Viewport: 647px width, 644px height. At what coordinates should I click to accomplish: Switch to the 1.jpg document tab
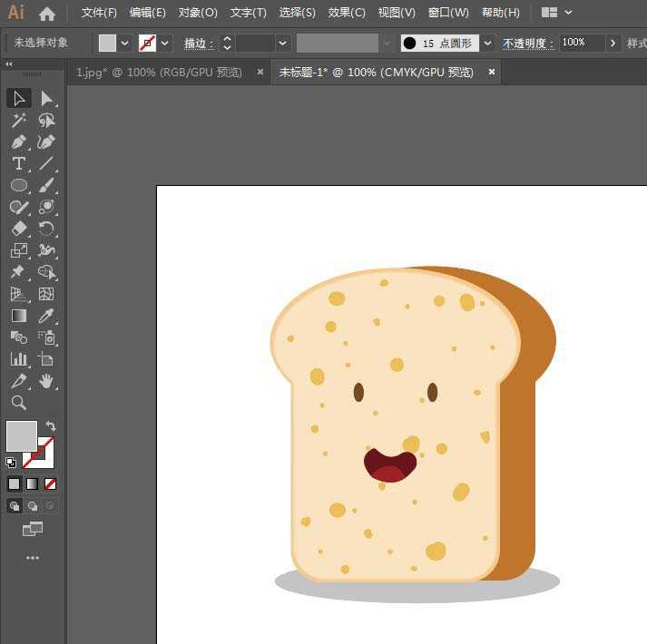159,73
